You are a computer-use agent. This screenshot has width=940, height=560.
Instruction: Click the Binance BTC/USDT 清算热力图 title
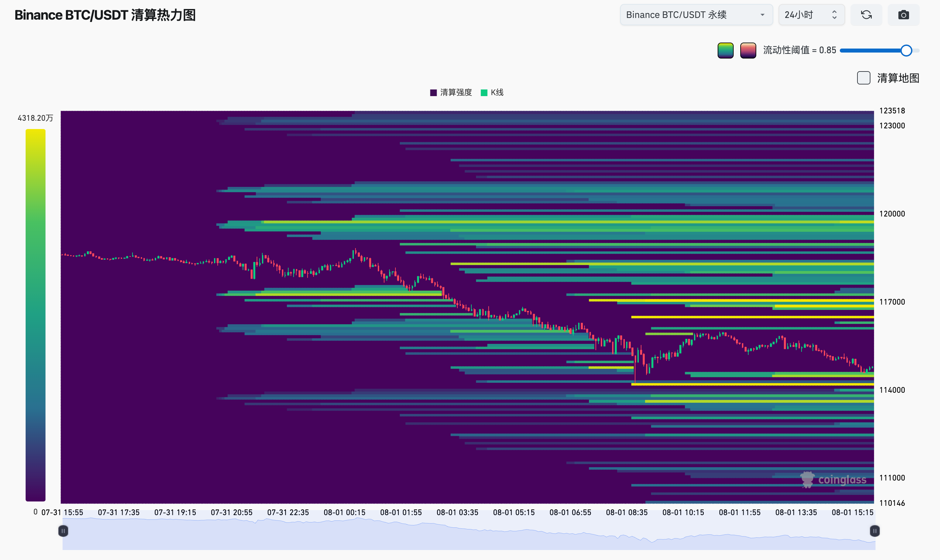105,15
